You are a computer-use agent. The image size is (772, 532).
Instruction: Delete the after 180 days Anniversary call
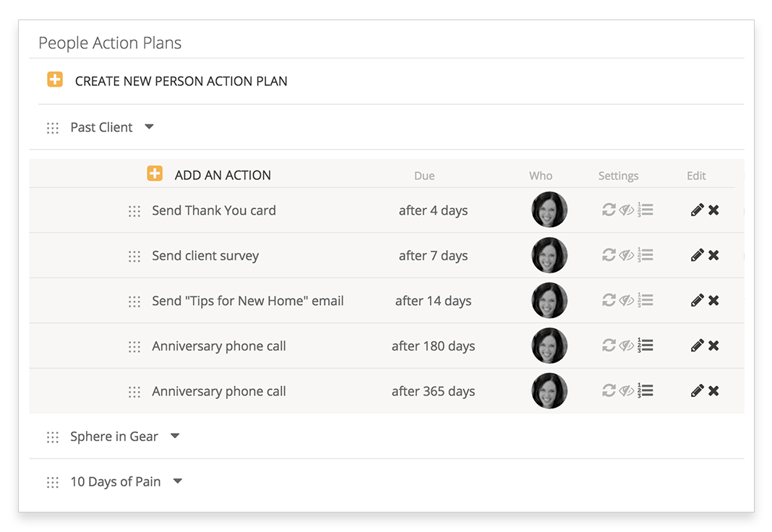click(x=714, y=346)
